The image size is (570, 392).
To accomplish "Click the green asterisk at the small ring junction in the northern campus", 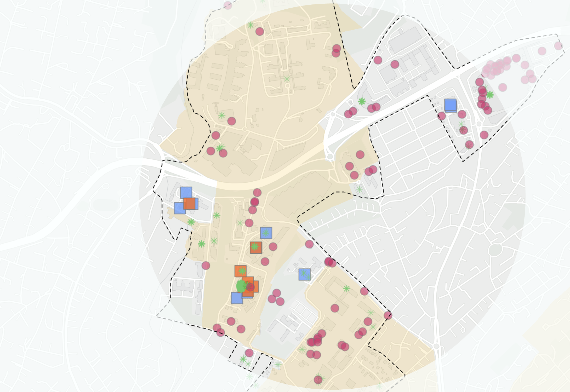I will coord(287,79).
